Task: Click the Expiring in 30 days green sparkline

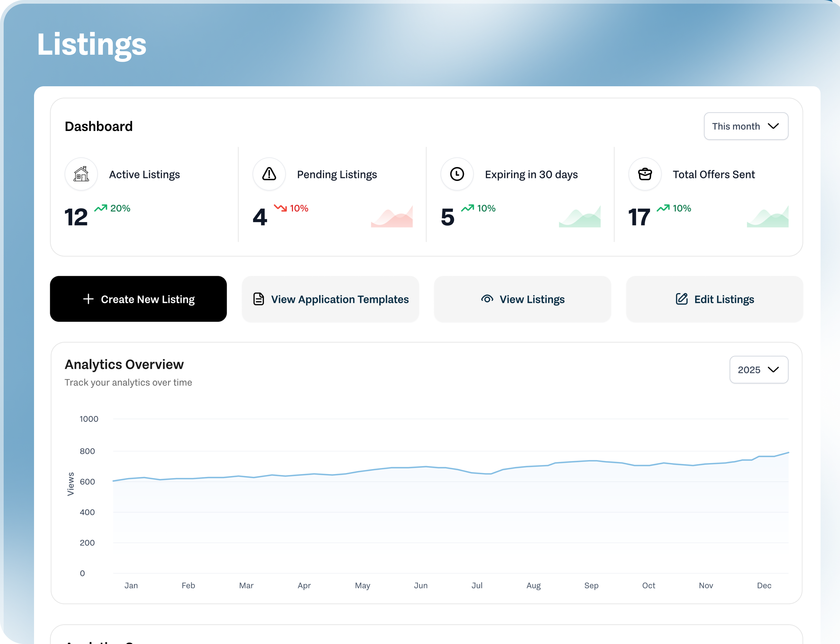Action: [x=580, y=217]
